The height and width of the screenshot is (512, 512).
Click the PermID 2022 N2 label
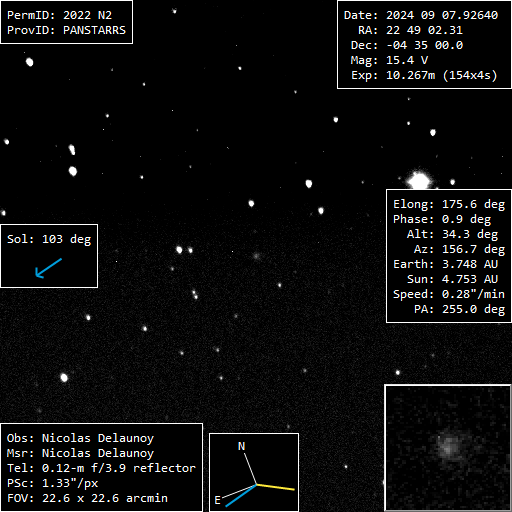(59, 15)
